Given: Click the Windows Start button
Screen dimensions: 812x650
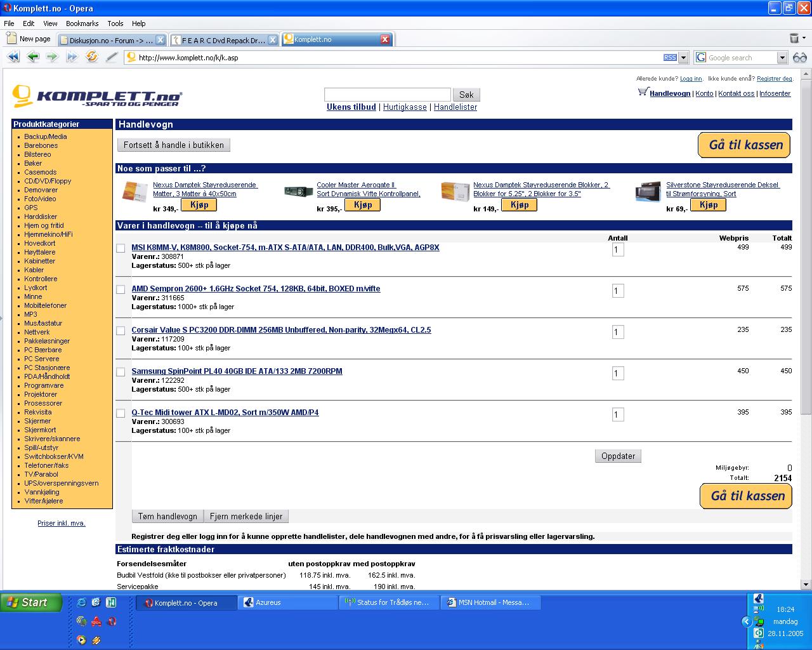Looking at the screenshot, I should pos(32,602).
